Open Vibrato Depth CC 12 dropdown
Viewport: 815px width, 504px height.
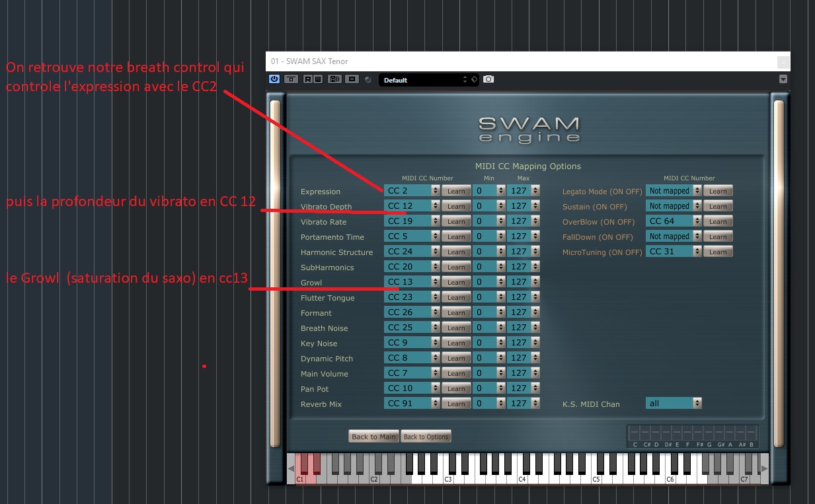(x=412, y=206)
